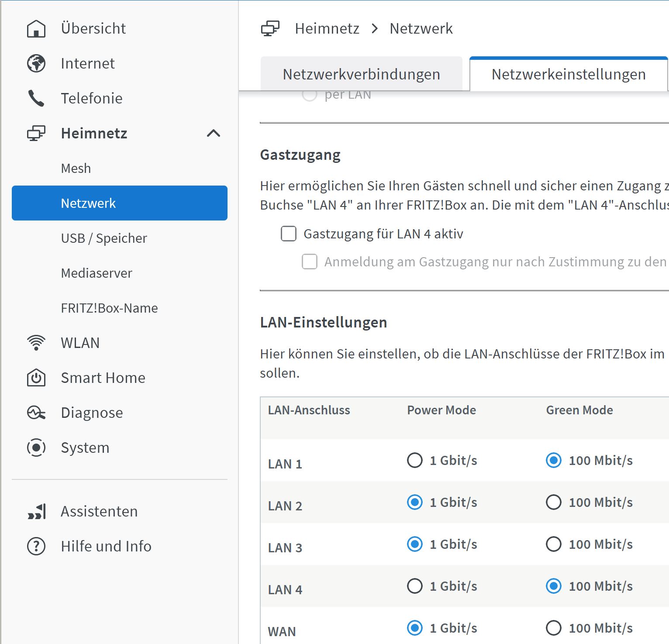
Task: Go to USB / Speicher settings
Action: 104,238
